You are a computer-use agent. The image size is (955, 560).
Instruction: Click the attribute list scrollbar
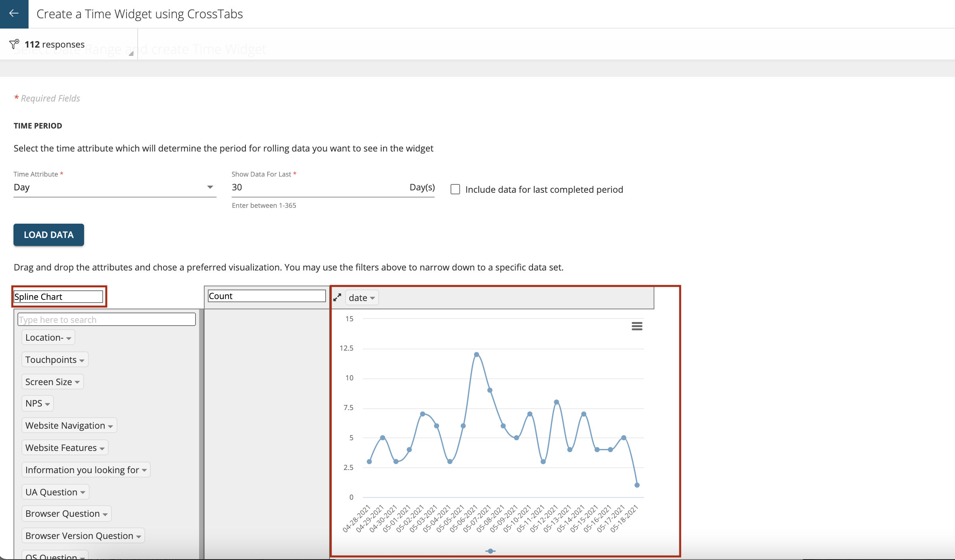(x=201, y=434)
